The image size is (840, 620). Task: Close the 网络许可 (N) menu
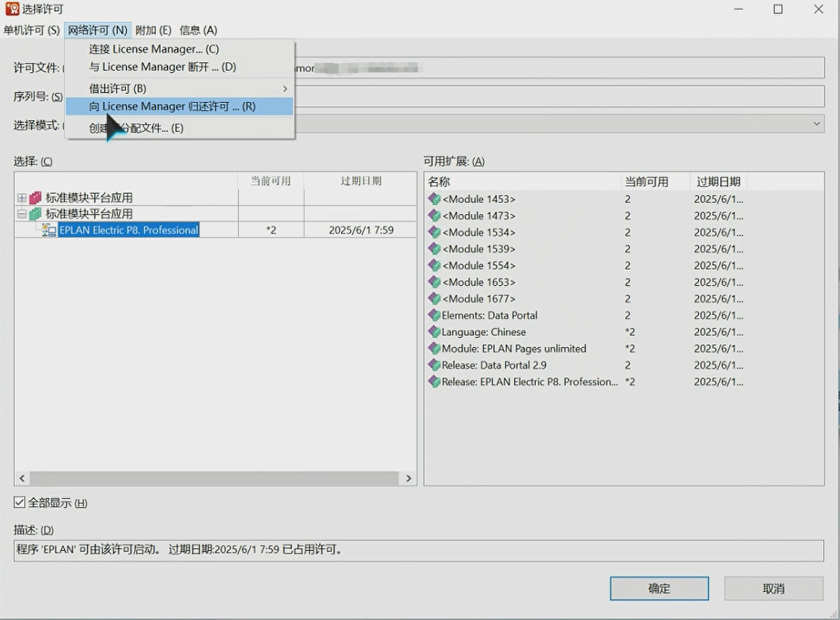(x=97, y=30)
